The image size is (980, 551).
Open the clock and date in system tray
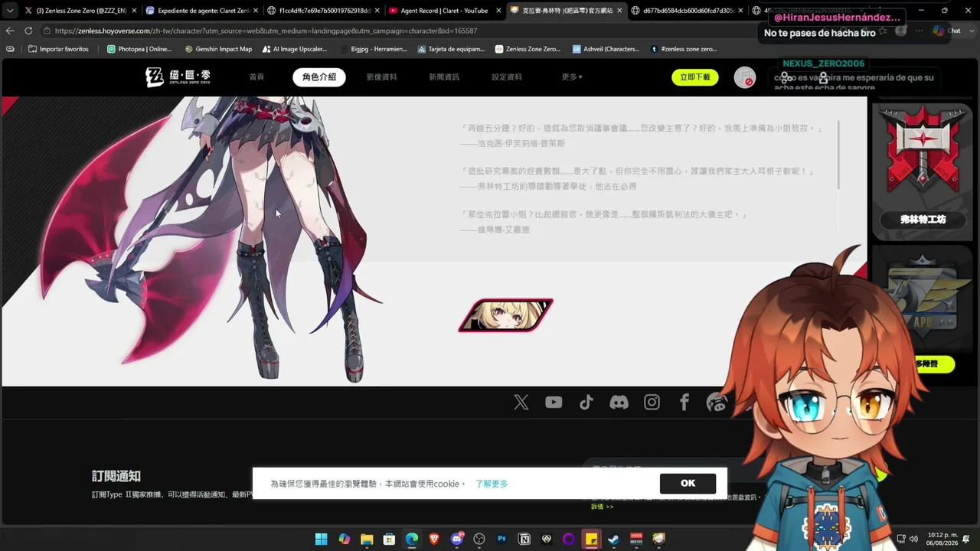[942, 539]
